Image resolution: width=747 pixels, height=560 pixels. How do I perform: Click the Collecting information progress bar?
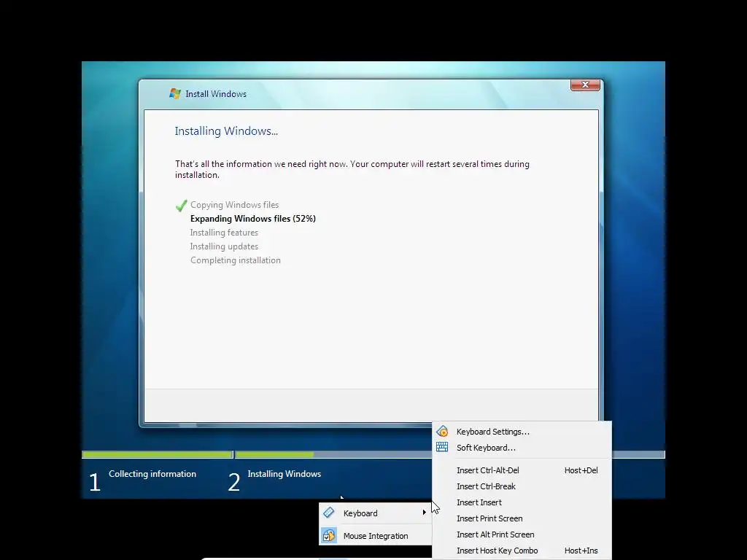point(158,455)
